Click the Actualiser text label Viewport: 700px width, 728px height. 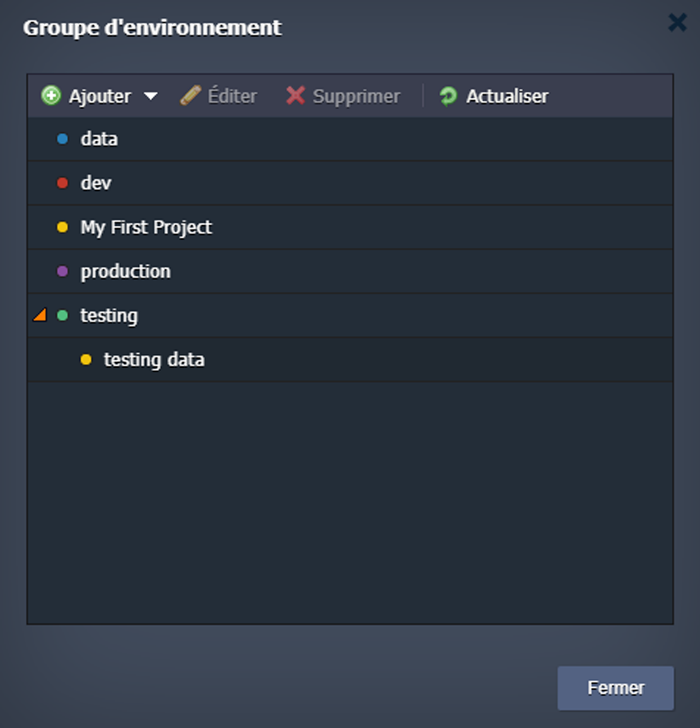coord(507,96)
